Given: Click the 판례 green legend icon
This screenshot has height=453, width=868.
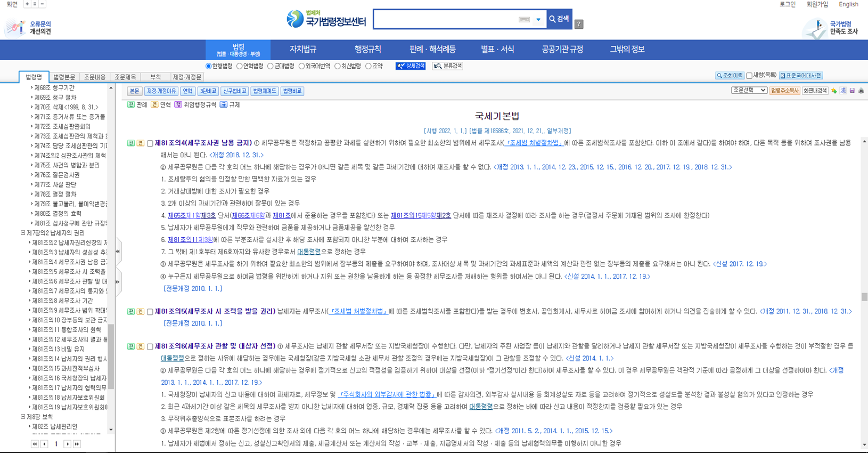Looking at the screenshot, I should [x=130, y=104].
